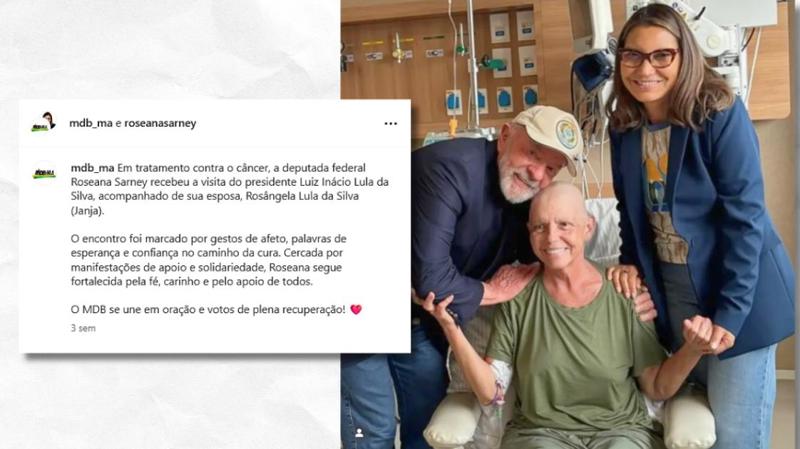Open the three-dot more options menu
Image resolution: width=800 pixels, height=449 pixels.
point(390,123)
